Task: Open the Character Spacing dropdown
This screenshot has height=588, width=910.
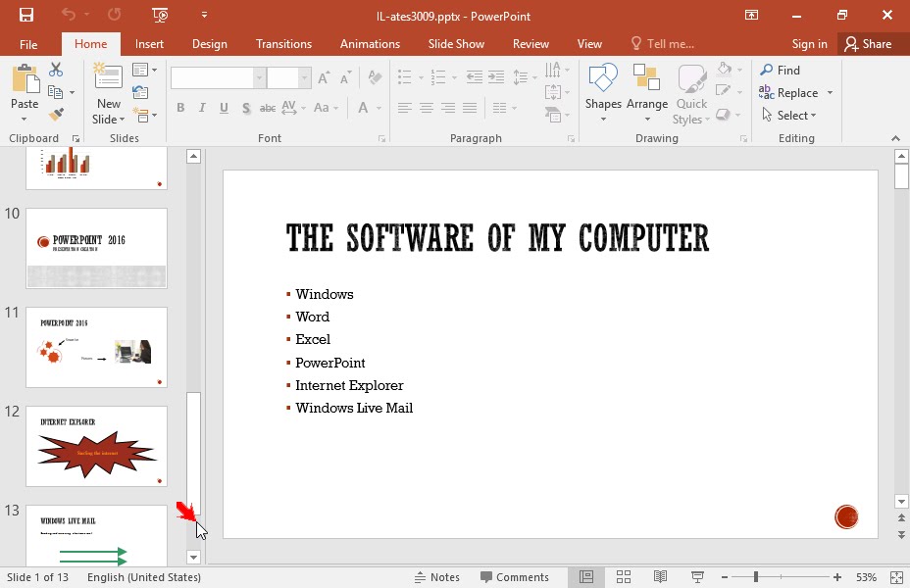Action: click(x=293, y=107)
